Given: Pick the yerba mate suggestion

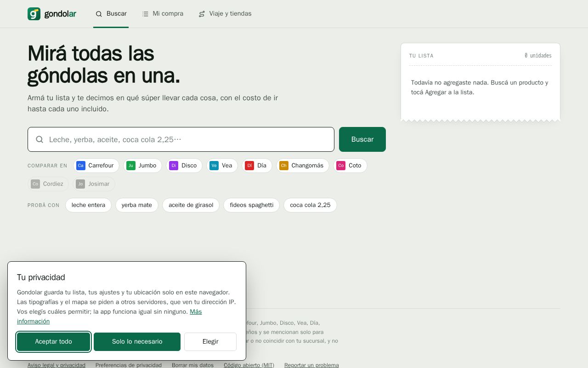Looking at the screenshot, I should [x=137, y=205].
